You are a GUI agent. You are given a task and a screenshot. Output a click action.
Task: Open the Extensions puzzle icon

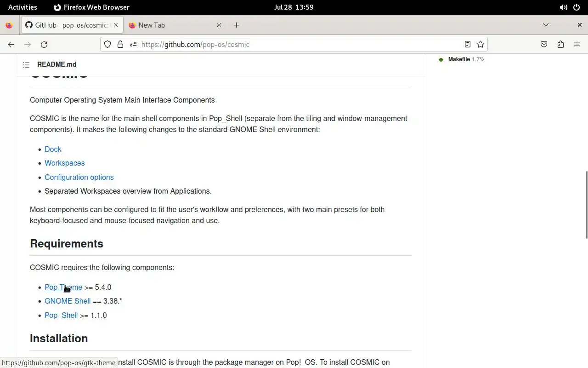point(560,45)
